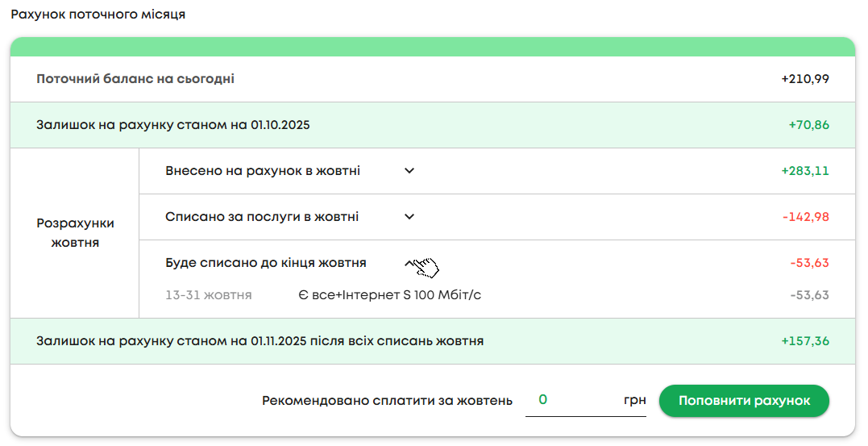Screen dimensions: 868x446
Task: Click the 'Поточний баланс на сьогодні' label
Action: (135, 79)
